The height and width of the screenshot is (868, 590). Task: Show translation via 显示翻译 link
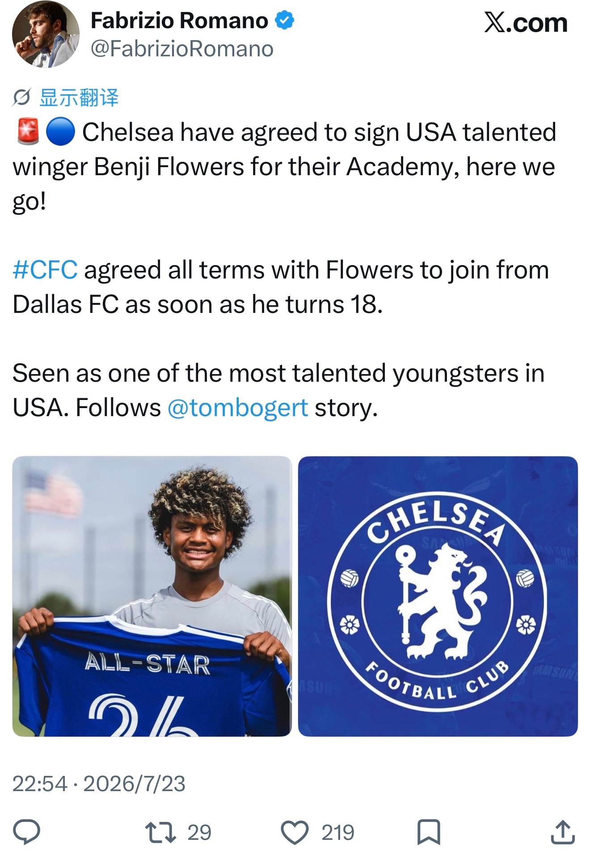coord(79,97)
